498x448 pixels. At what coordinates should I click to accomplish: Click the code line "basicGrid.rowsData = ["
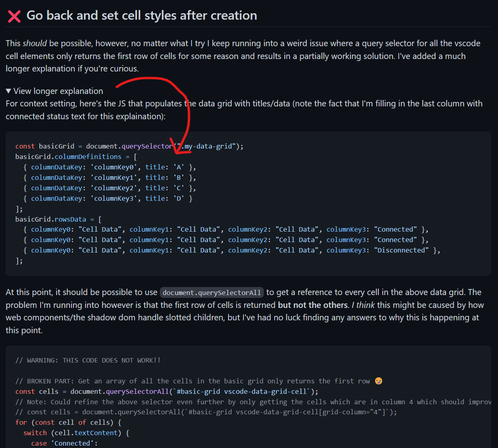[59, 220]
